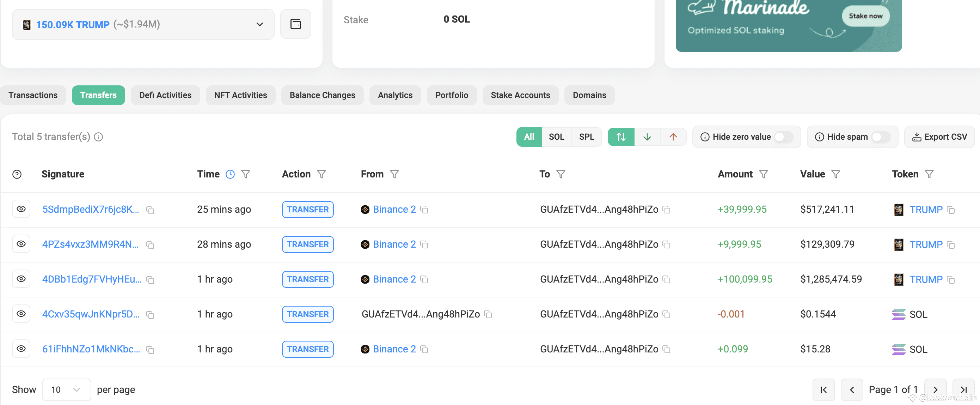This screenshot has width=980, height=405.
Task: Select the outbound orange up-arrow filter
Action: [673, 137]
